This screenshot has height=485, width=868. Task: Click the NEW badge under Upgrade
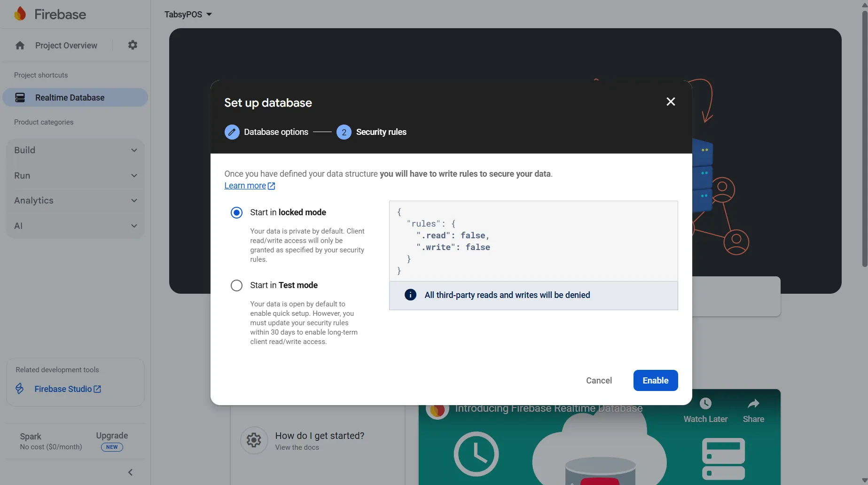(x=112, y=447)
